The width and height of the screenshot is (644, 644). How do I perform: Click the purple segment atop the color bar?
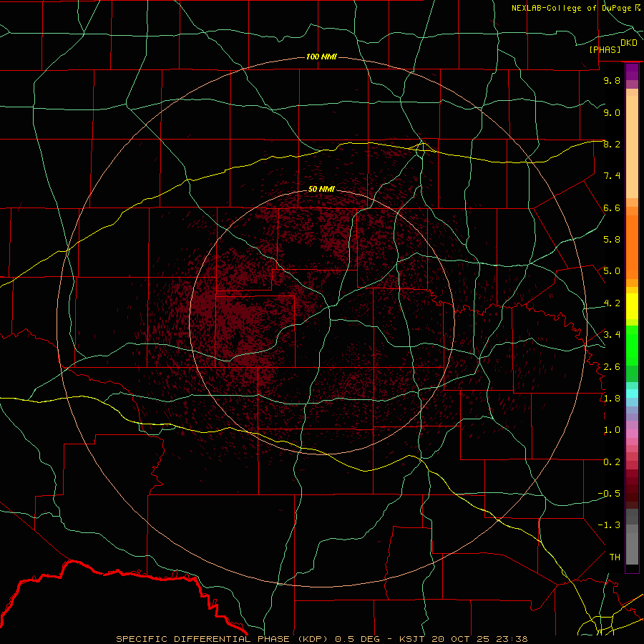[632, 72]
